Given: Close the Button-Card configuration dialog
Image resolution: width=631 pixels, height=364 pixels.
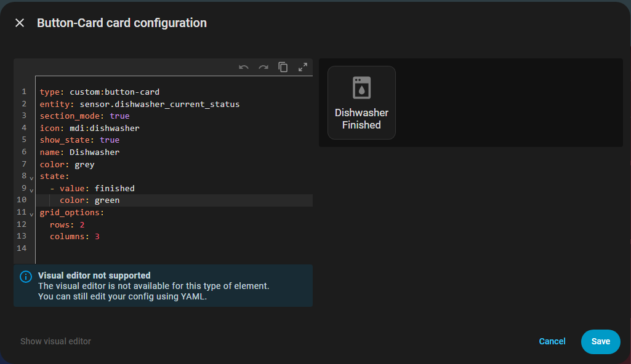Looking at the screenshot, I should (20, 23).
